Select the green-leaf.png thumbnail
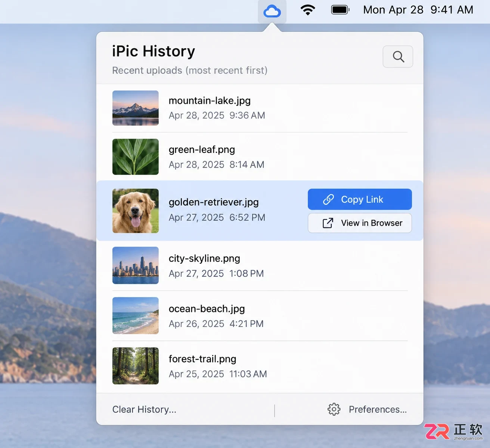The image size is (490, 448). point(136,157)
